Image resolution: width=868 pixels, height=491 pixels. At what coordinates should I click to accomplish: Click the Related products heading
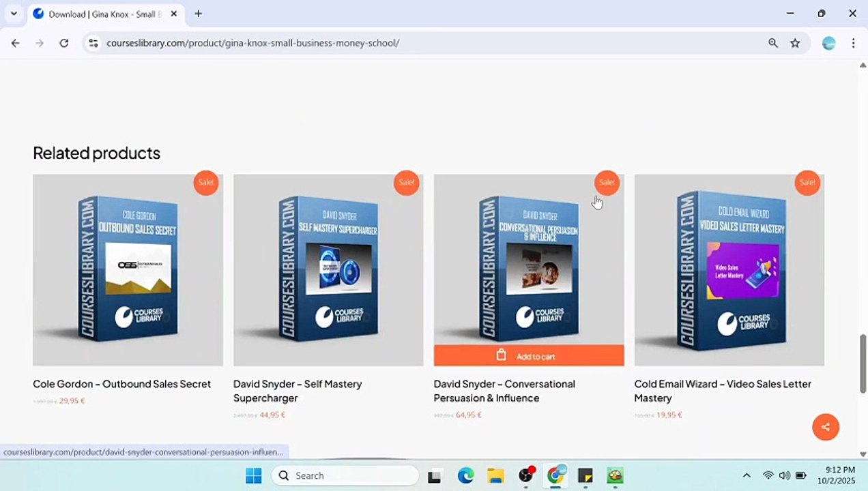point(96,153)
